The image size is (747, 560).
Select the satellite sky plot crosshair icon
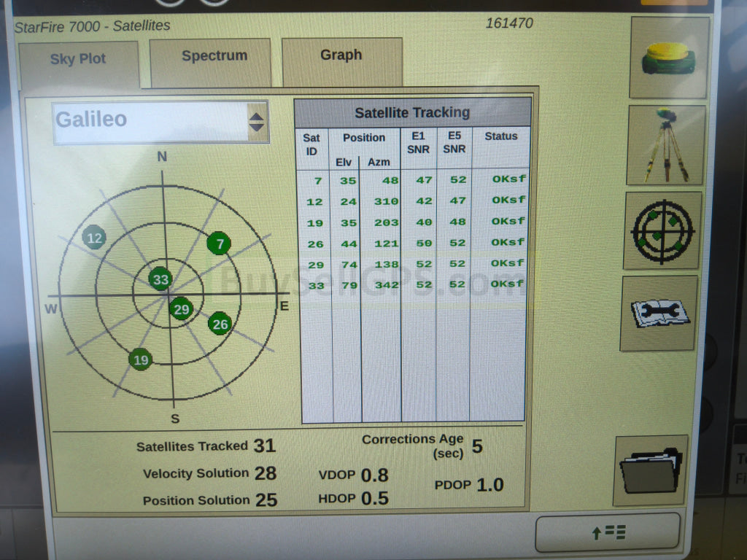662,231
